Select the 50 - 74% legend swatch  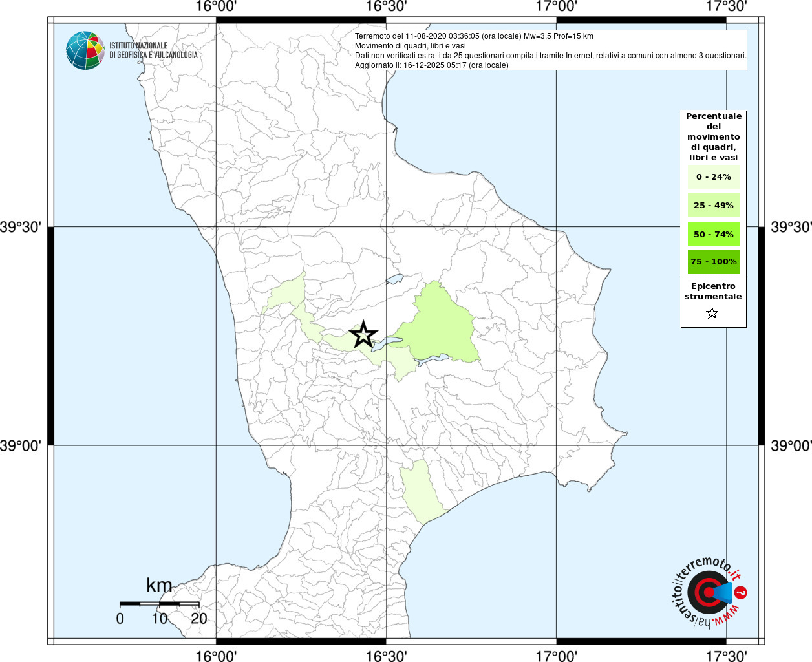(x=714, y=234)
